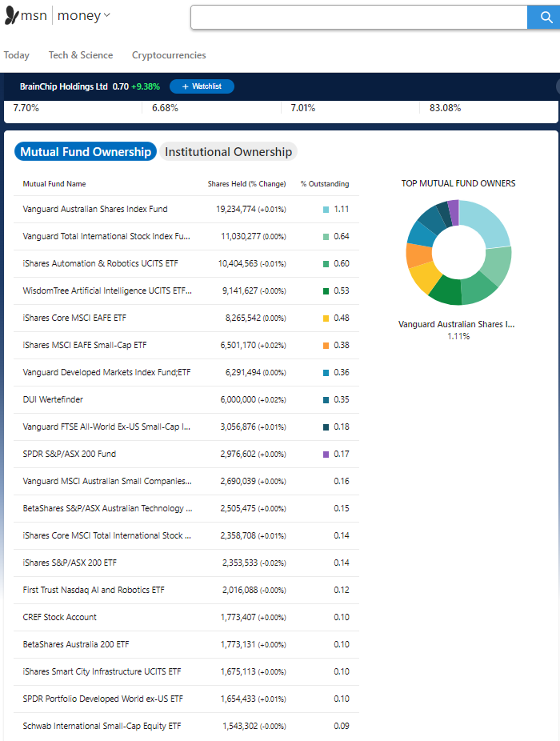Viewport: 560px width, 741px height.
Task: Click the TOP MUTUAL FUND OWNERS heading
Action: click(458, 183)
